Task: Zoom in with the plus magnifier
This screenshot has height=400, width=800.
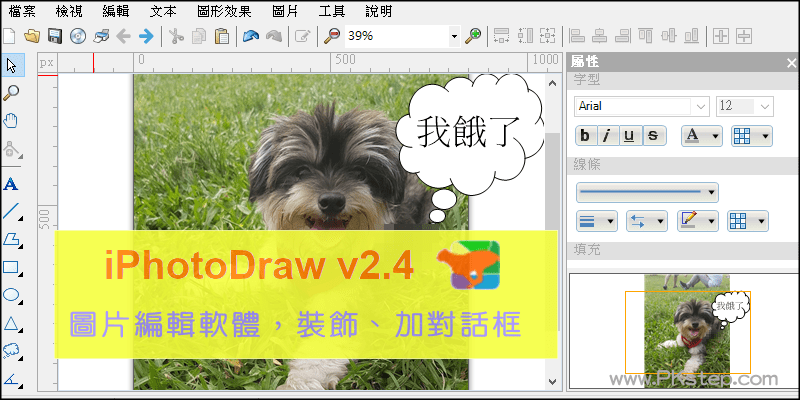Action: click(x=473, y=36)
